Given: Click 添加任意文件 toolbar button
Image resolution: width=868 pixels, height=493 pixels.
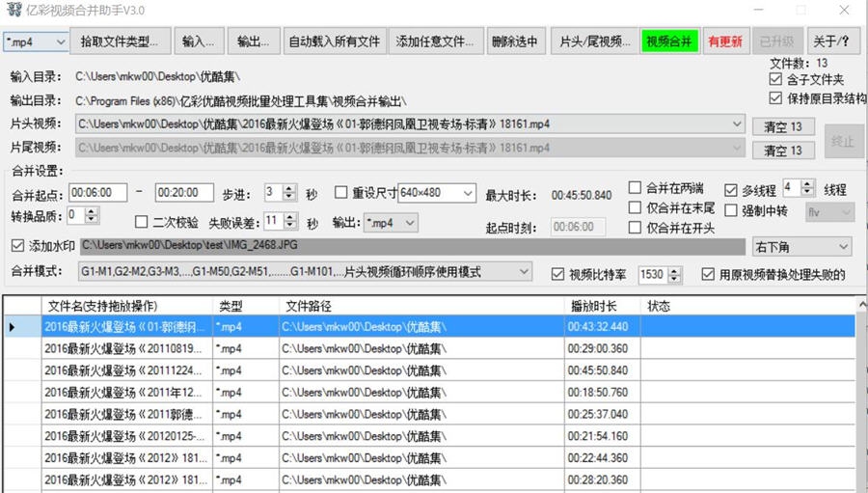Looking at the screenshot, I should click(x=435, y=41).
